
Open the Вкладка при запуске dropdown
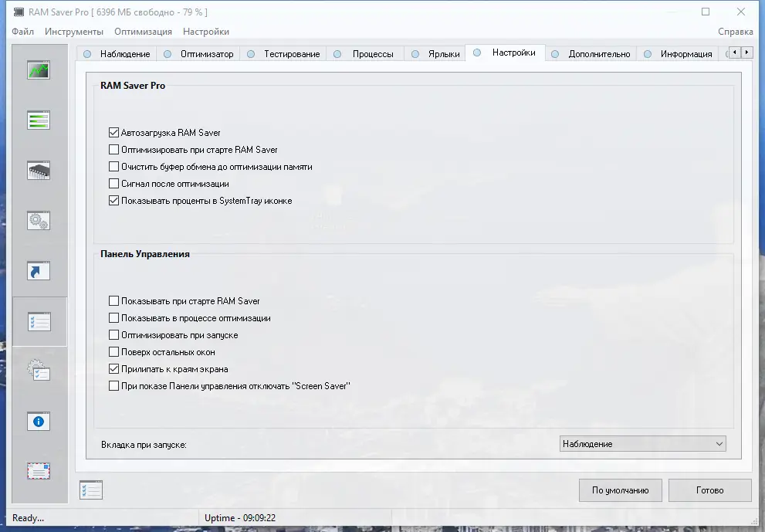click(x=642, y=444)
